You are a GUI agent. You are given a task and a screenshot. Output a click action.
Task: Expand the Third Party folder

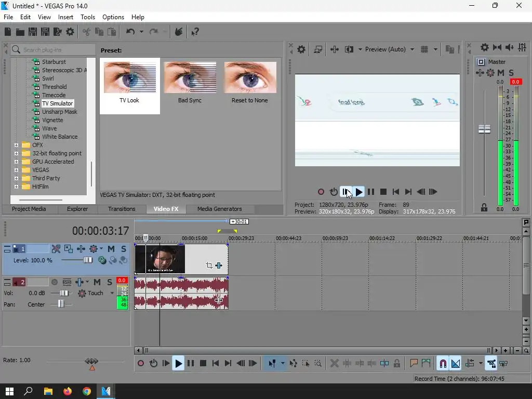coord(16,179)
